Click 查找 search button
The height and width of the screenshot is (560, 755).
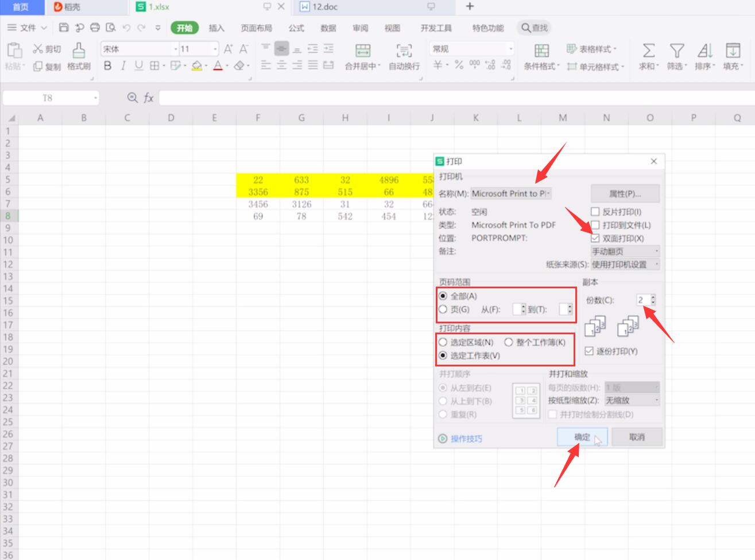coord(535,28)
